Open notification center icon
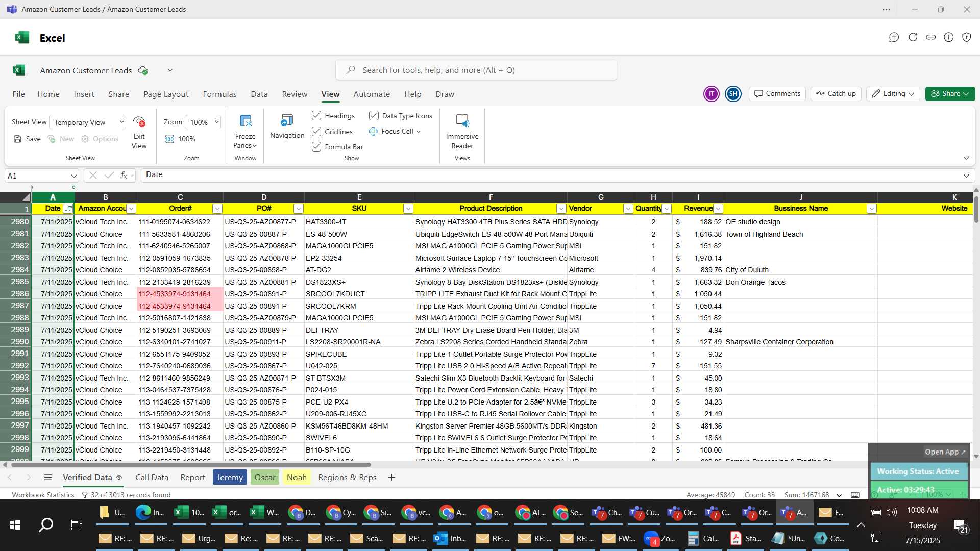The image size is (980, 551). (x=960, y=525)
